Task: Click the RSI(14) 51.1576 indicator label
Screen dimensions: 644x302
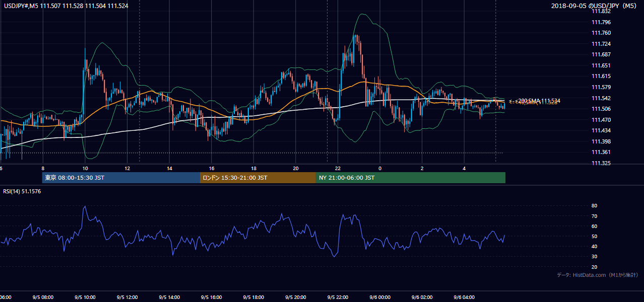Action: (x=22, y=191)
